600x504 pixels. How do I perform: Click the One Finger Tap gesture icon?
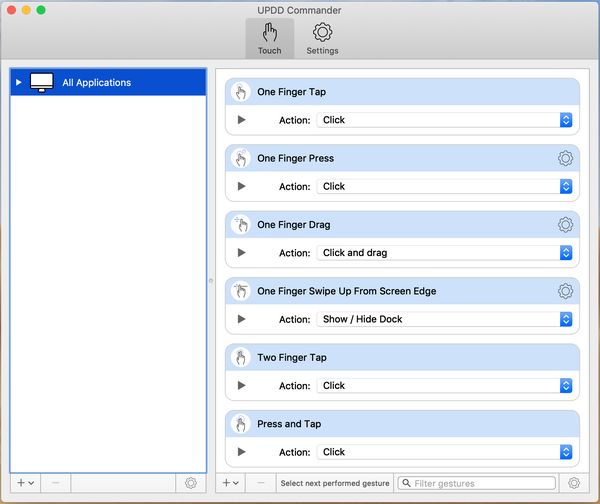coord(241,92)
